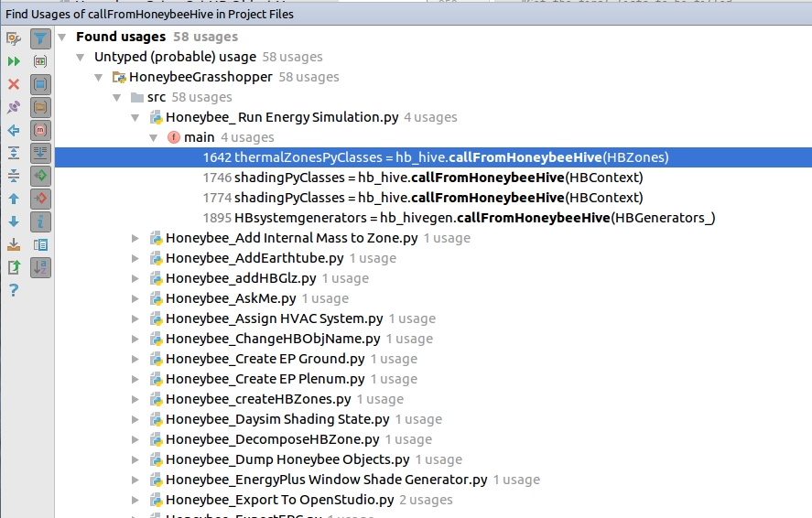Image resolution: width=812 pixels, height=518 pixels.
Task: Toggle group by module button
Action: 40,84
